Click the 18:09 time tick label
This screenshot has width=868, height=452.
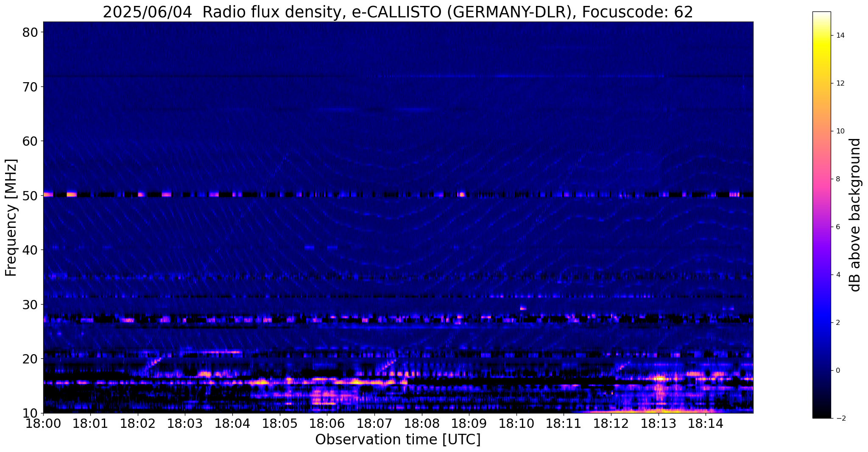coord(469,423)
